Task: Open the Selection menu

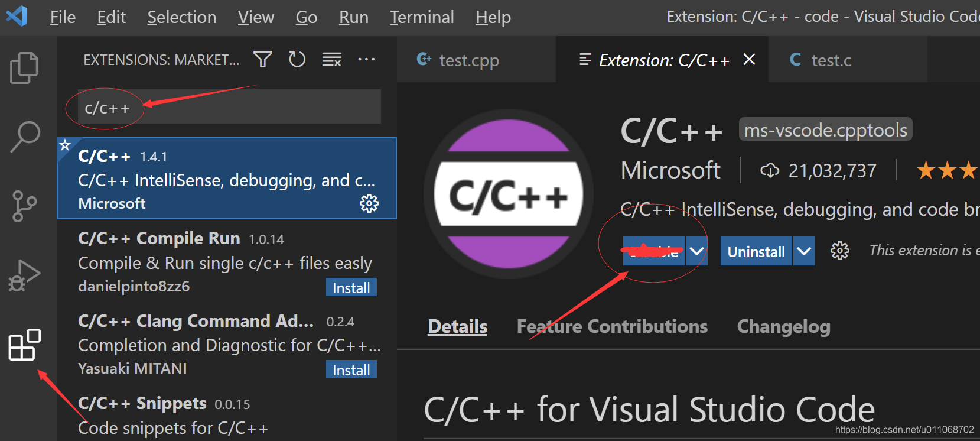Action: 182,17
